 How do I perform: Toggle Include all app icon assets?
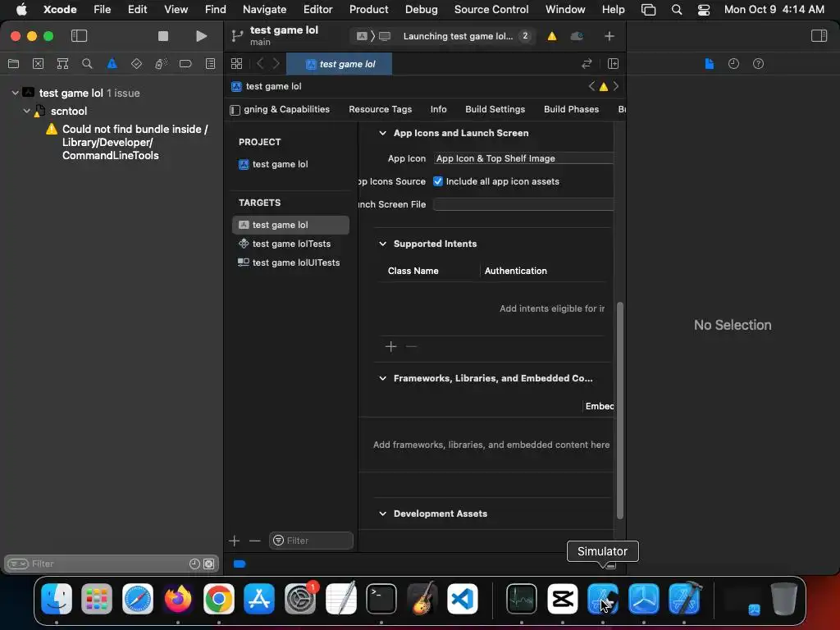438,181
